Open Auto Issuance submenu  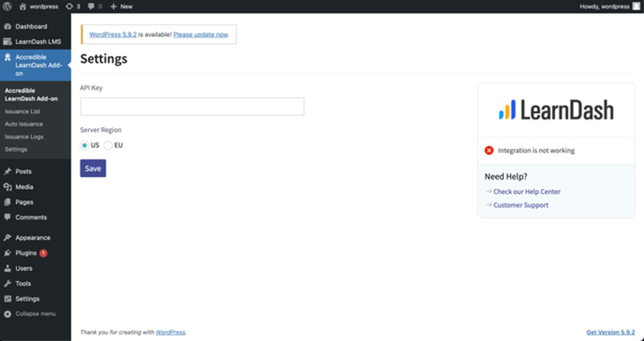(24, 124)
